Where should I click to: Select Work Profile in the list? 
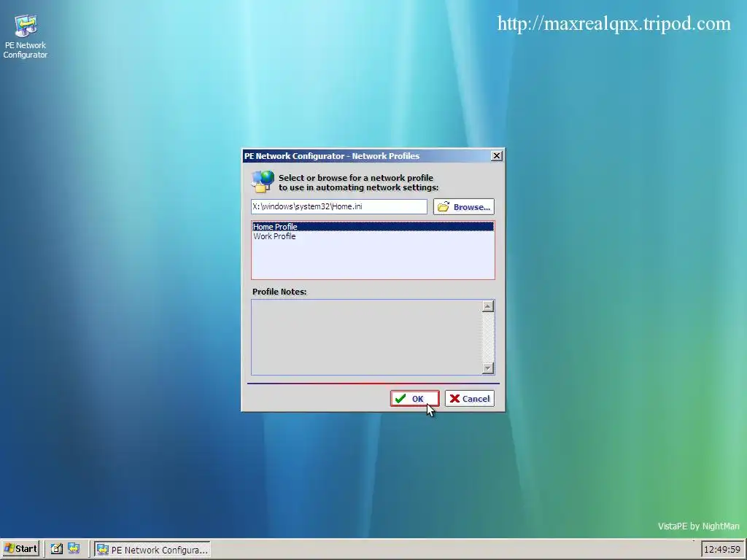(373, 236)
